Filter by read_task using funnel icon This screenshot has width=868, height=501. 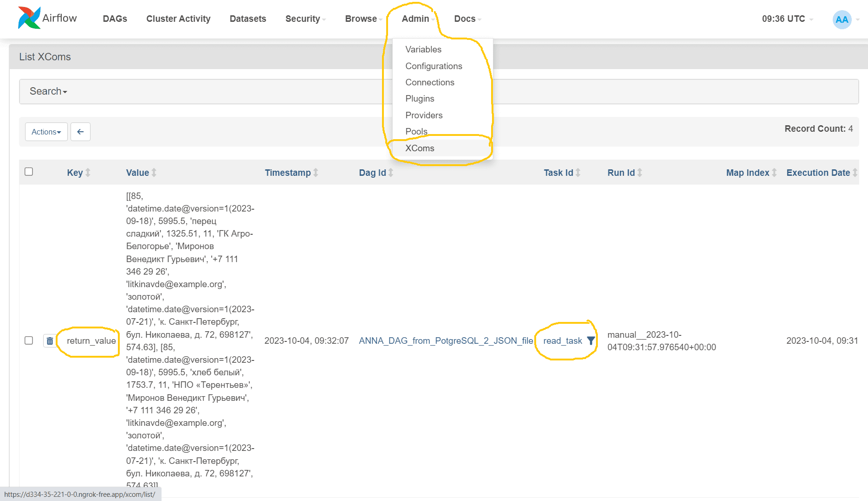(x=590, y=340)
